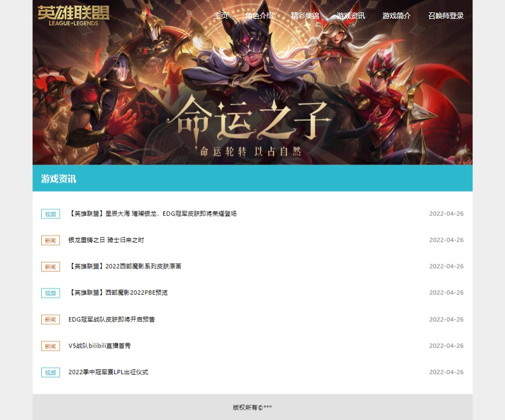The height and width of the screenshot is (420, 505).
Task: Open the 角色介绍 navigation page
Action: 259,16
